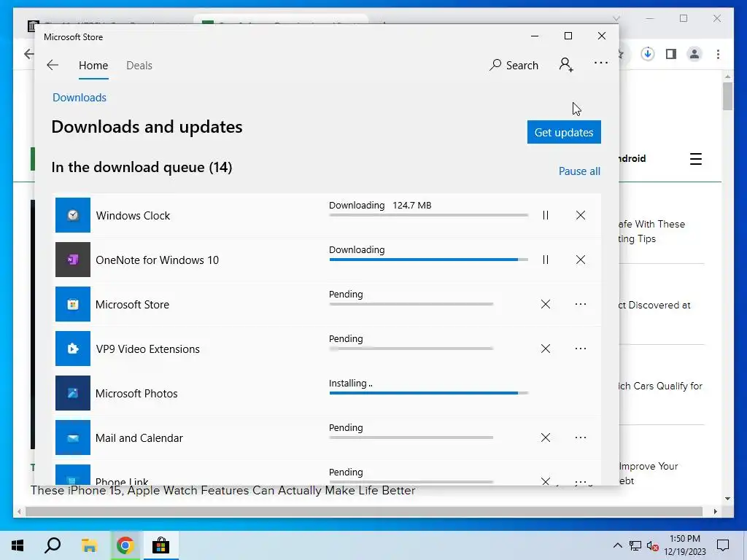Click the VP9 Video Extensions icon
Viewport: 747px width, 560px height.
73,349
